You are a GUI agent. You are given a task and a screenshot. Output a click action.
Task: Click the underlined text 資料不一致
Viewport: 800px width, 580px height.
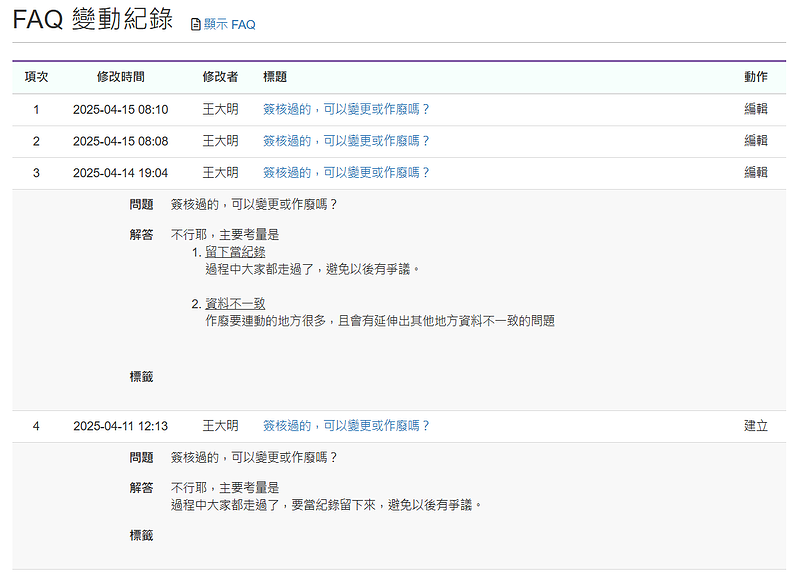(235, 304)
